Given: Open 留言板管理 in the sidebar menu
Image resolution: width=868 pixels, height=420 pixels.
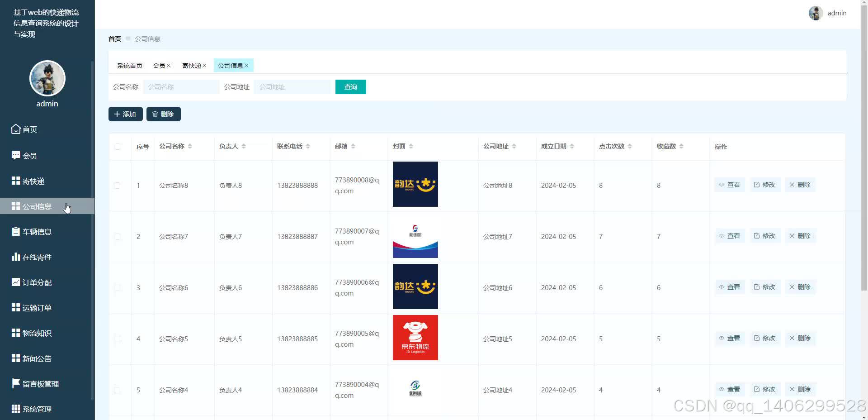Looking at the screenshot, I should [47, 383].
